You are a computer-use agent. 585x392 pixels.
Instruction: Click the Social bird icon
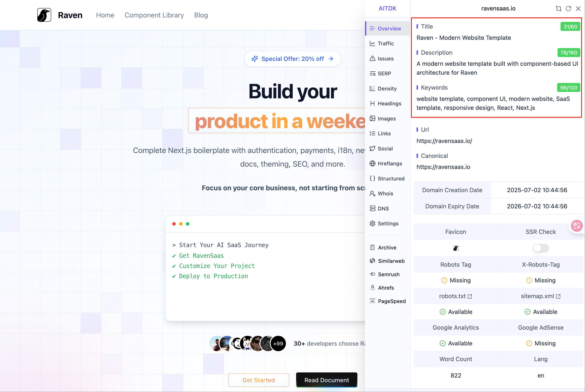372,149
